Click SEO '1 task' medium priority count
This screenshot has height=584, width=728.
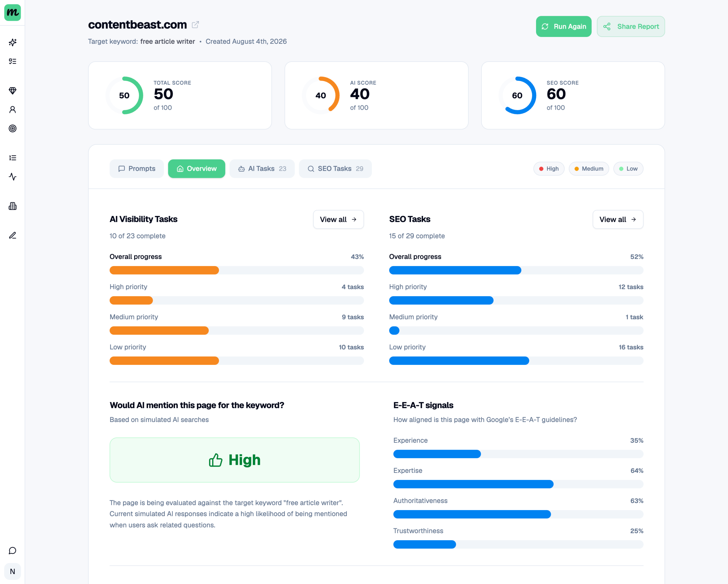[x=634, y=317]
